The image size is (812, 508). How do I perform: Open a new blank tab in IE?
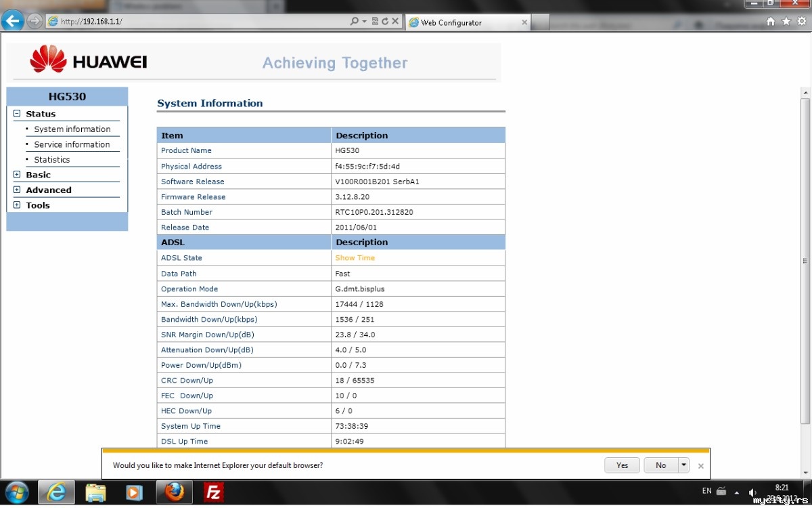[541, 23]
